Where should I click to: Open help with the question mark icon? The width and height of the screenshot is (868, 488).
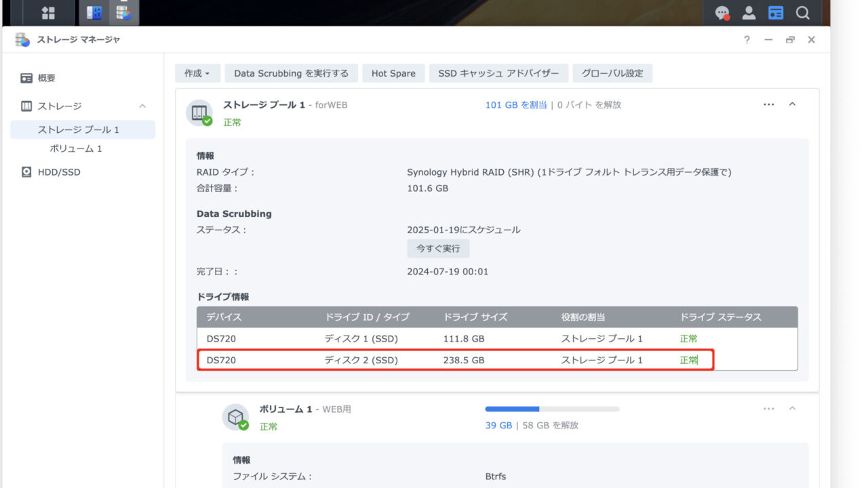click(747, 40)
